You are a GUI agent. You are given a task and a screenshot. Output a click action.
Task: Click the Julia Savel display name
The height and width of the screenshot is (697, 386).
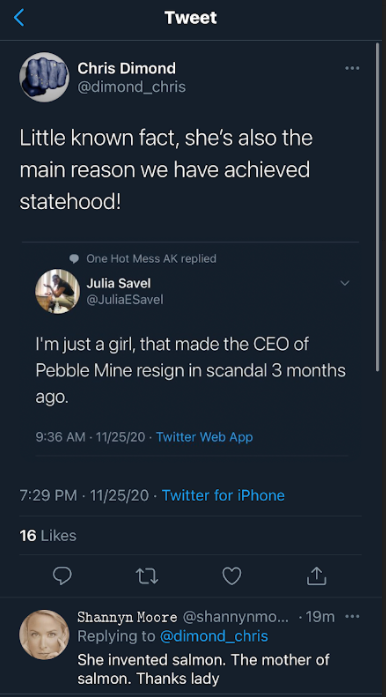click(x=119, y=283)
